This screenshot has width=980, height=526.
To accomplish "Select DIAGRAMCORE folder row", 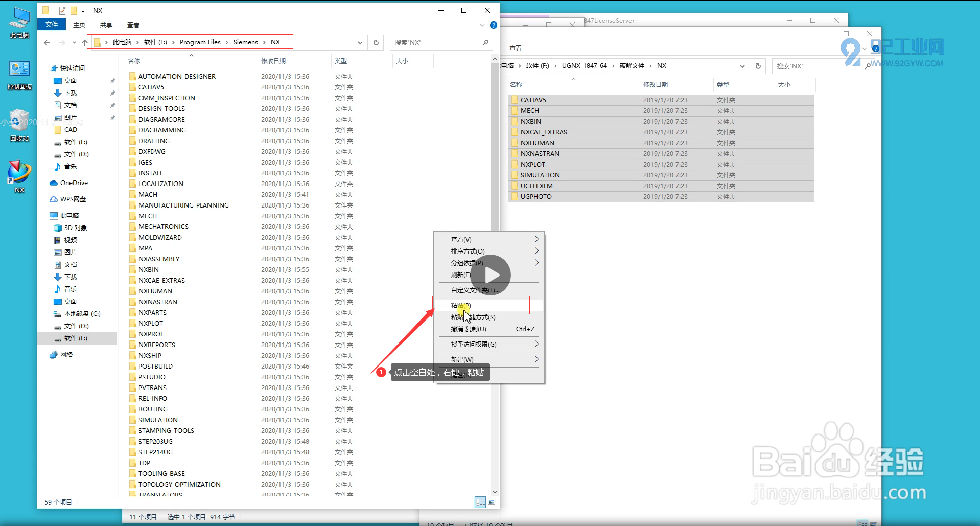I will (x=161, y=119).
